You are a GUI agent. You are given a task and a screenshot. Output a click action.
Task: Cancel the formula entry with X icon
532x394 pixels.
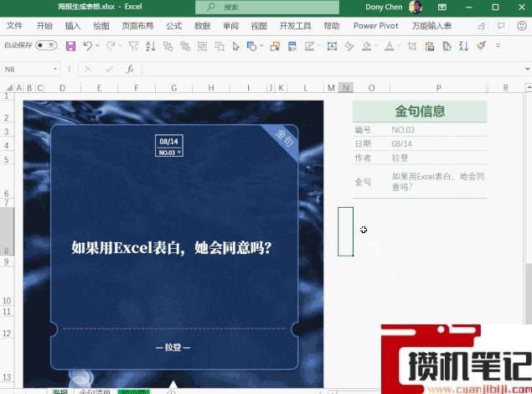[88, 70]
